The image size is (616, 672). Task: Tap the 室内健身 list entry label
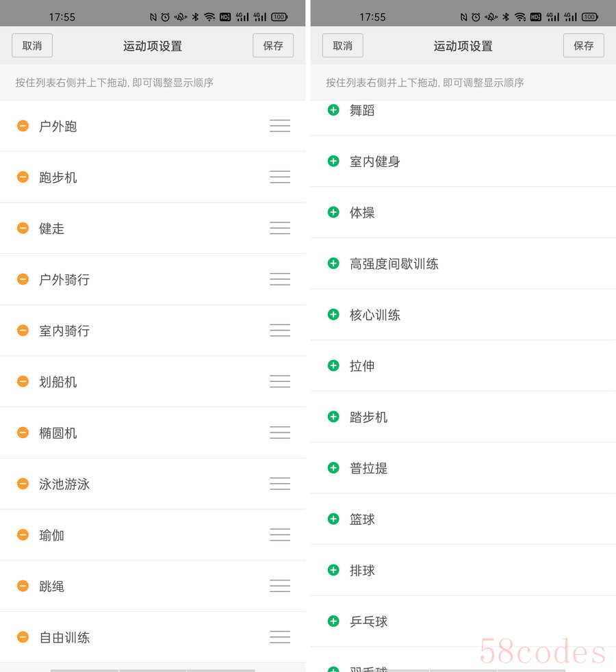point(374,161)
